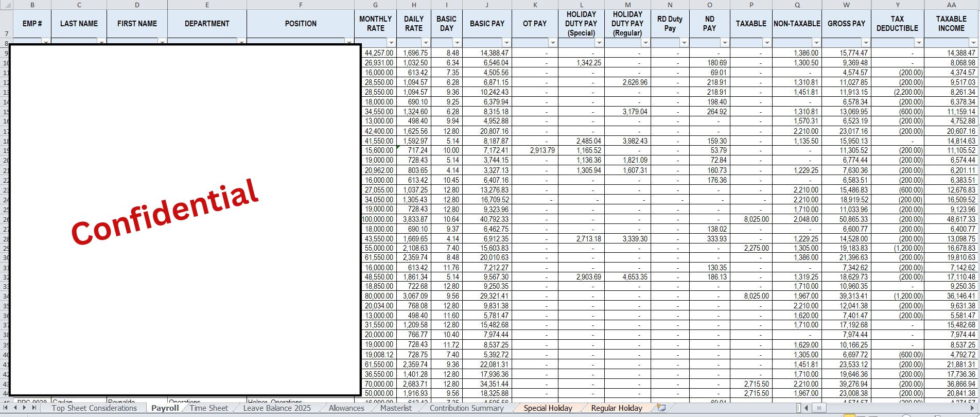Select daily rate cell 3,833.87

pos(414,219)
